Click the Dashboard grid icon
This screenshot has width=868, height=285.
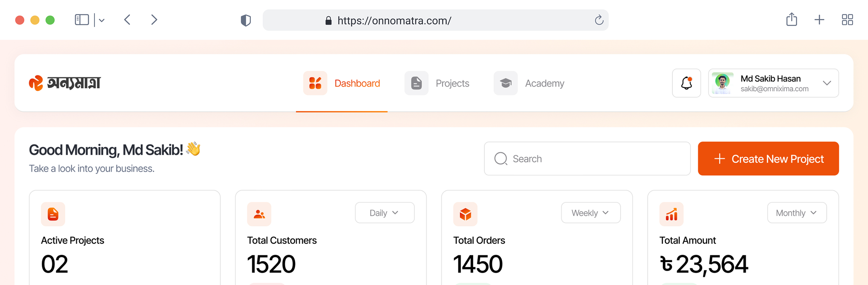pos(315,83)
